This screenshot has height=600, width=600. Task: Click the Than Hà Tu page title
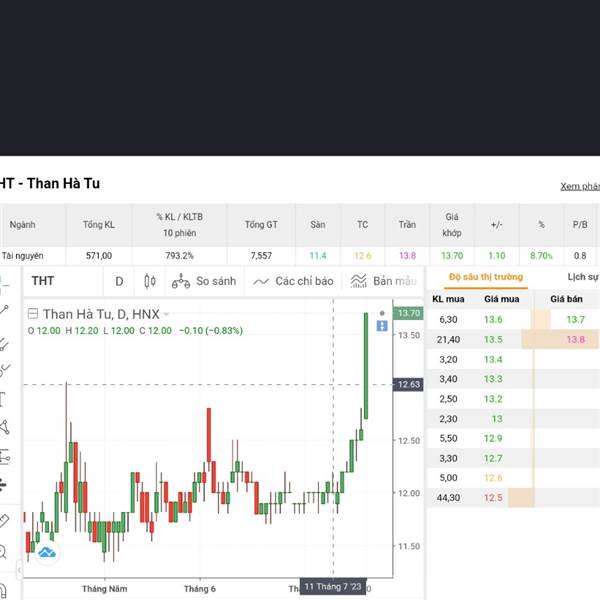[x=50, y=184]
